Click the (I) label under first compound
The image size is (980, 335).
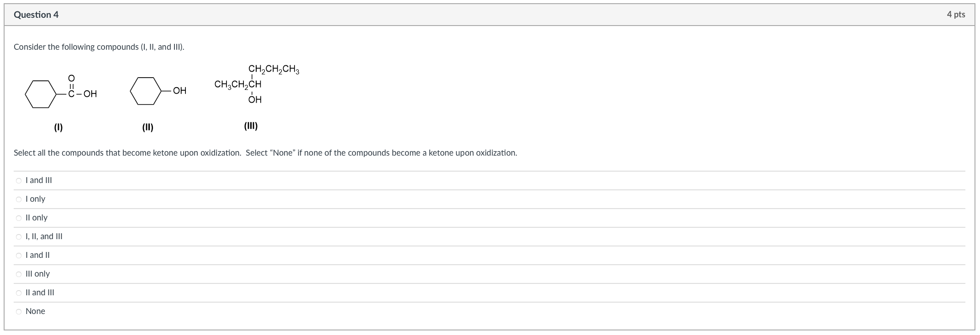point(58,127)
